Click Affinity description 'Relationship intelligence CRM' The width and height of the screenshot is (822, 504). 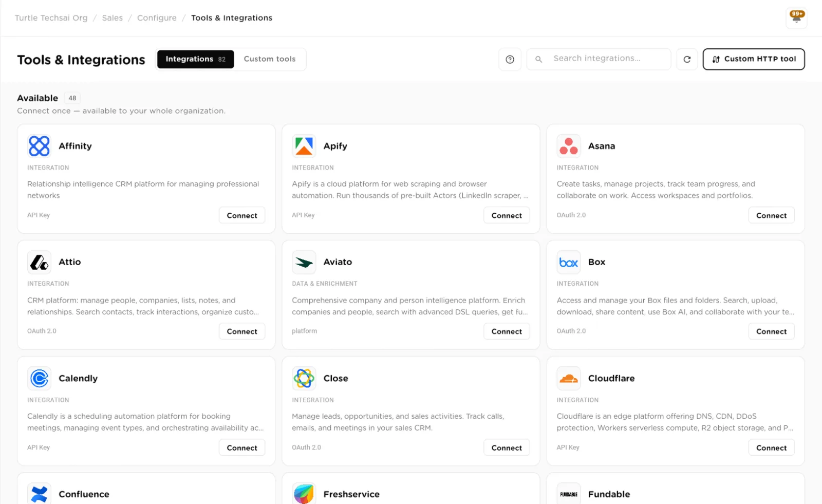pyautogui.click(x=143, y=190)
